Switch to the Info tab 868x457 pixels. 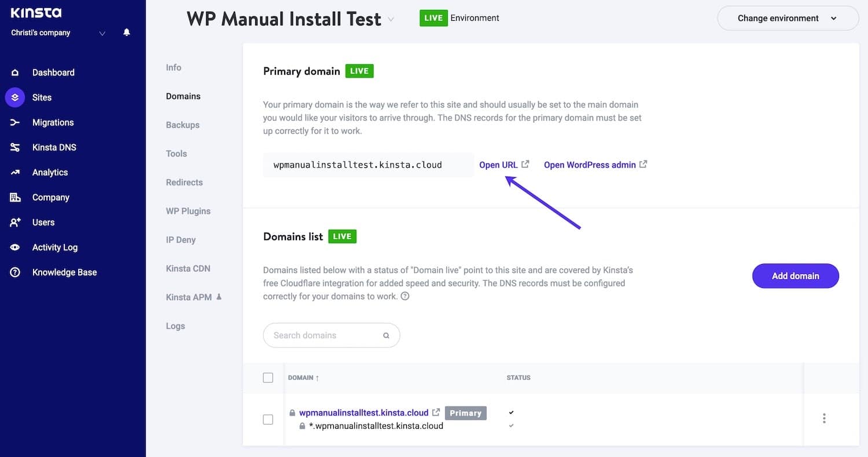click(x=174, y=67)
